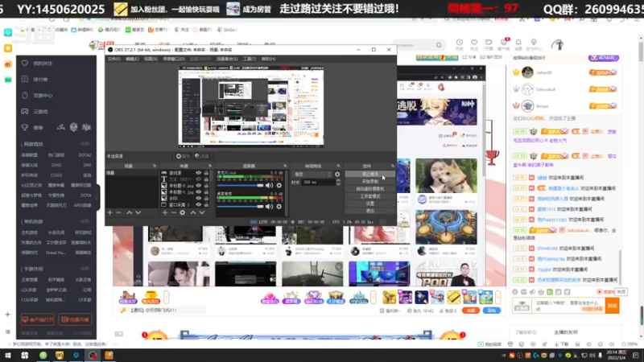Unlock the 未标题-2.png source lock
The width and height of the screenshot is (644, 362).
pyautogui.click(x=206, y=186)
